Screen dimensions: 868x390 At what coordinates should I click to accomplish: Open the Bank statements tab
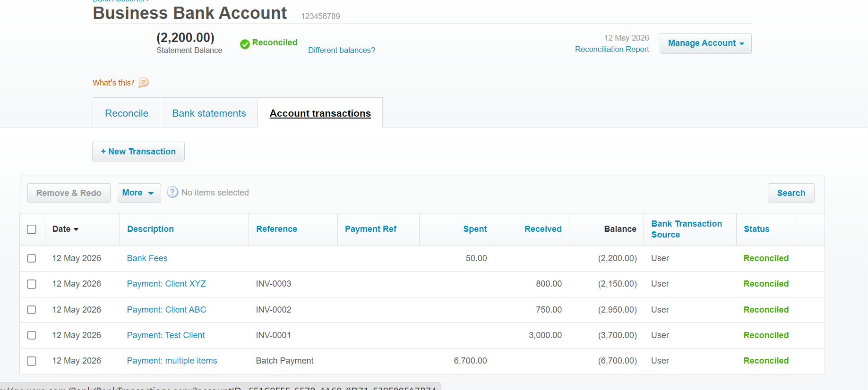coord(209,113)
